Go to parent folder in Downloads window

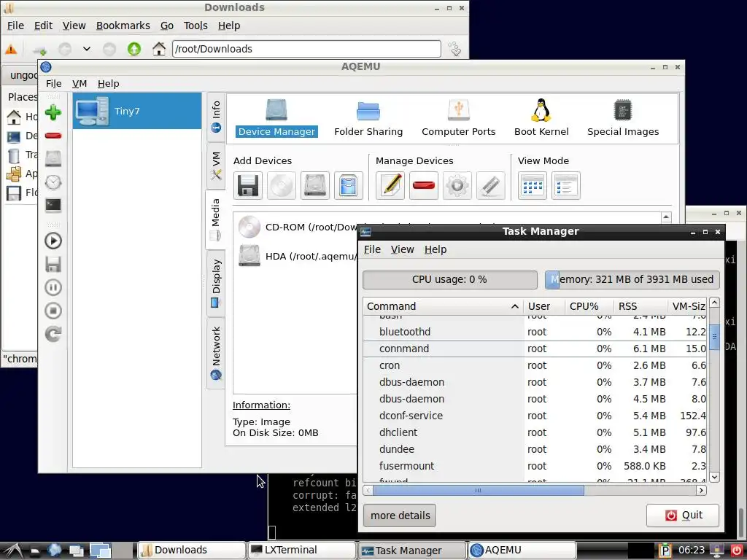coord(134,49)
